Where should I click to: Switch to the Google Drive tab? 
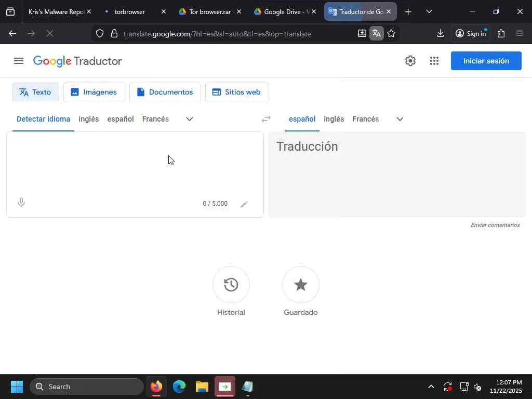(x=281, y=11)
